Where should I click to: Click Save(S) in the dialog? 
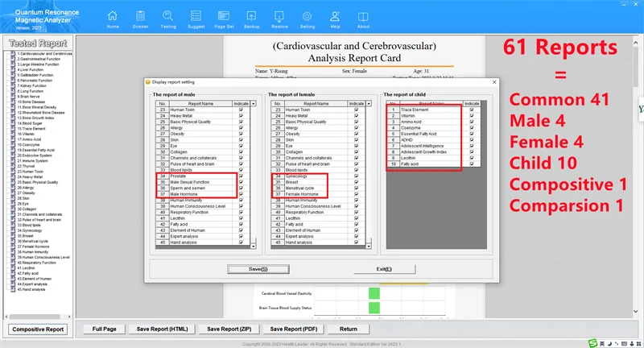(x=258, y=269)
